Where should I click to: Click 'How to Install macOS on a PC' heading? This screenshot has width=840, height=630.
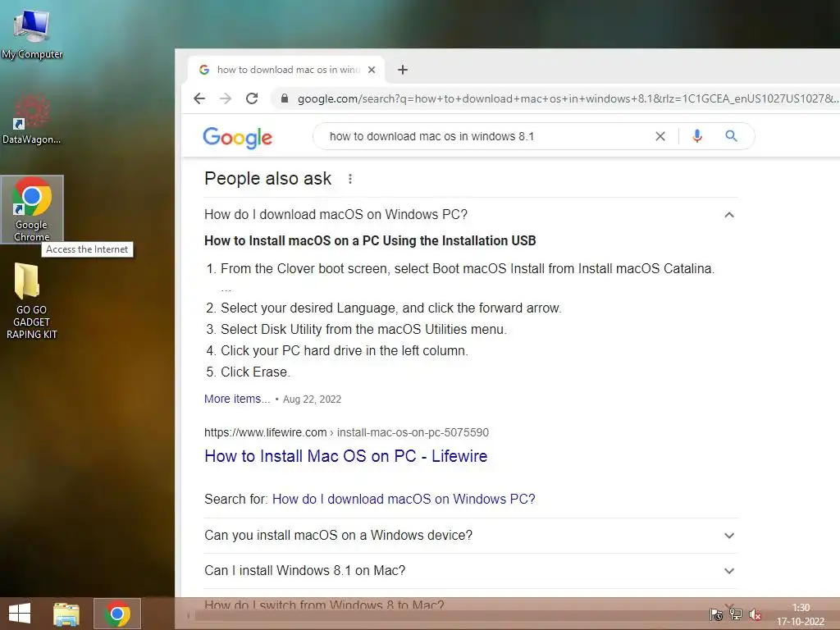[x=370, y=240]
